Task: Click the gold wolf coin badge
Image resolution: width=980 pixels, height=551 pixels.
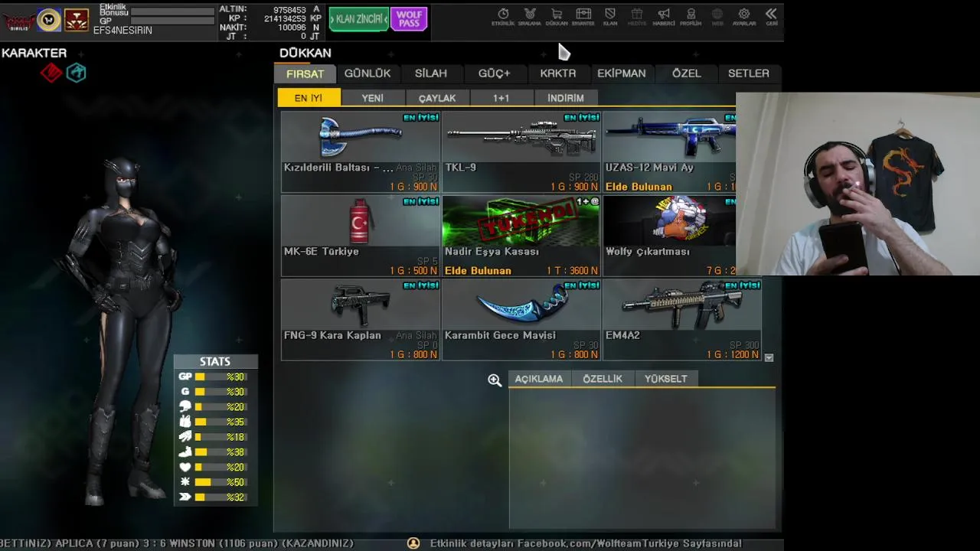Action: tap(49, 20)
